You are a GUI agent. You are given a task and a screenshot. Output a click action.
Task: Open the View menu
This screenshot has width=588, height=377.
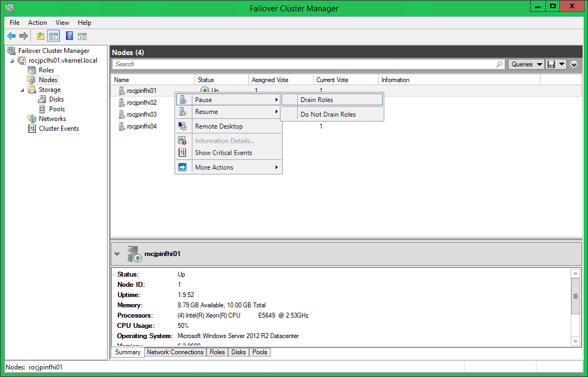tap(62, 23)
